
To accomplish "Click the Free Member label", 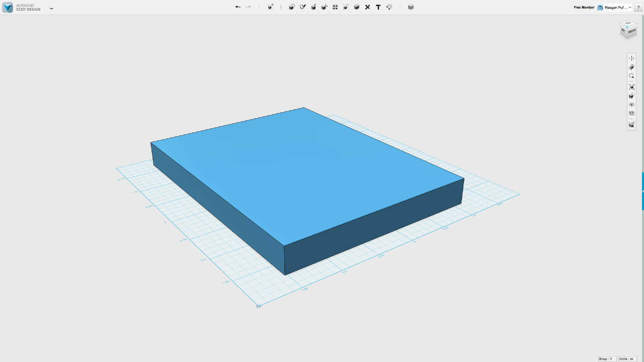I will pyautogui.click(x=584, y=7).
